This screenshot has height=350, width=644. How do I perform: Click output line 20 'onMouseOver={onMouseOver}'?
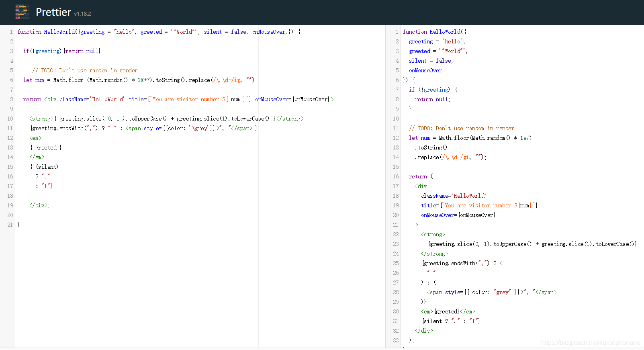[x=458, y=215]
